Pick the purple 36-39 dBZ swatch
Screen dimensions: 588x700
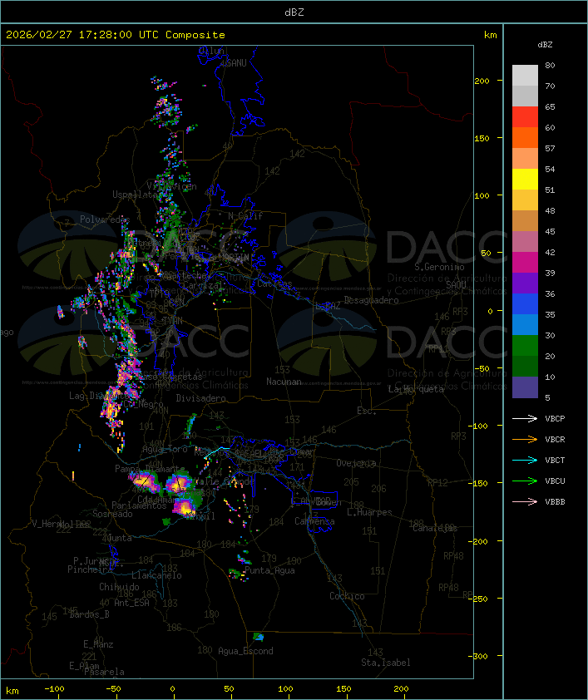click(525, 283)
